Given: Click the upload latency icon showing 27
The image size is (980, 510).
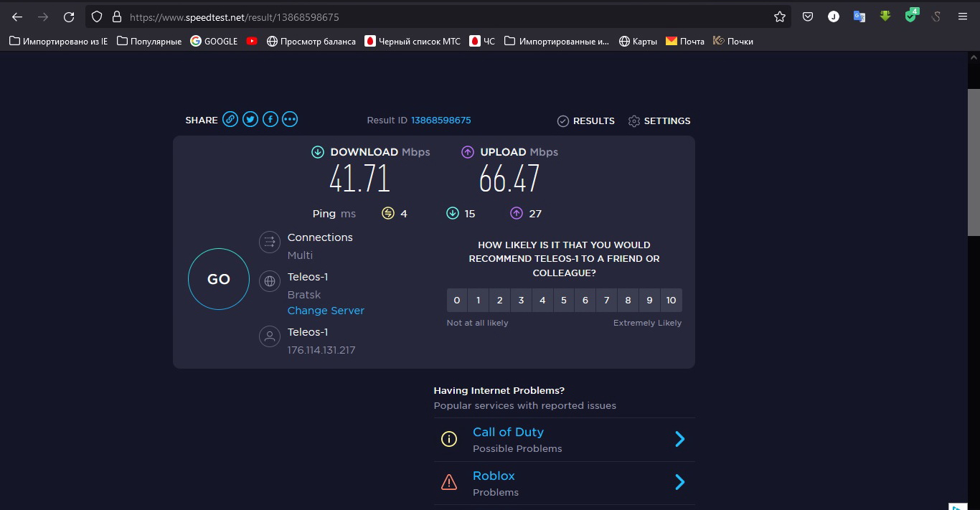Looking at the screenshot, I should click(x=517, y=213).
